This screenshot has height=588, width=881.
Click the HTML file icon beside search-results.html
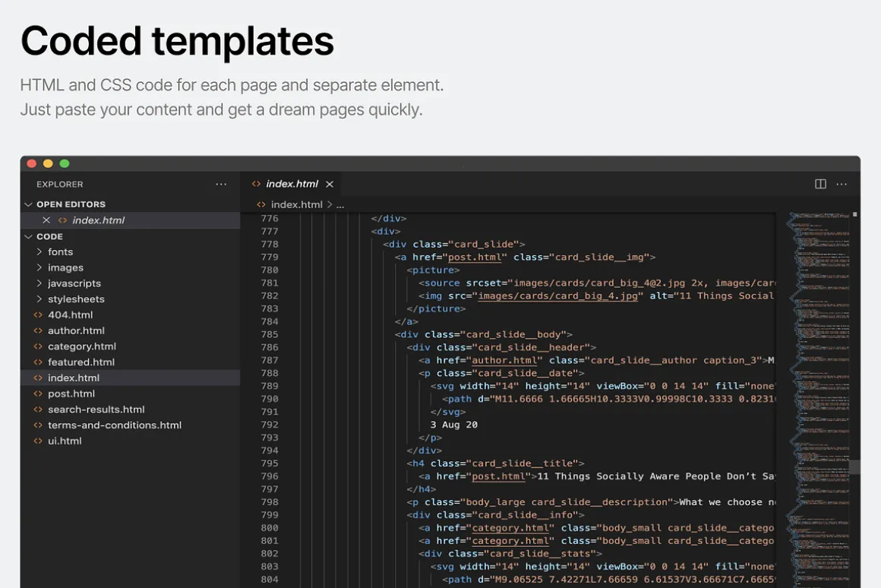[x=38, y=409]
